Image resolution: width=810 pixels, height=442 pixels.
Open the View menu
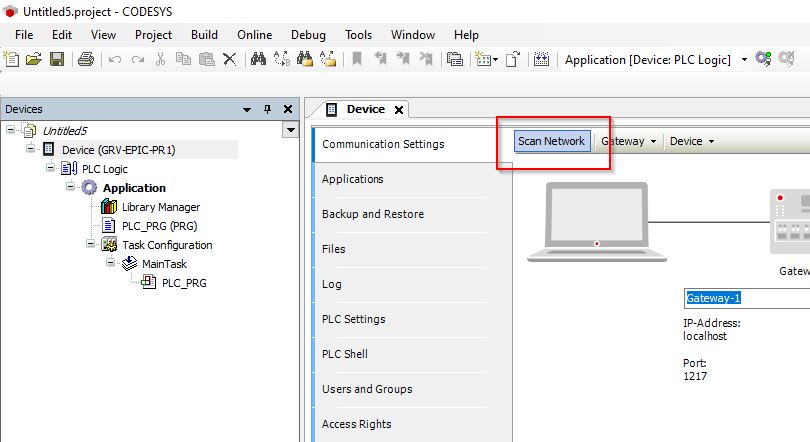click(103, 35)
